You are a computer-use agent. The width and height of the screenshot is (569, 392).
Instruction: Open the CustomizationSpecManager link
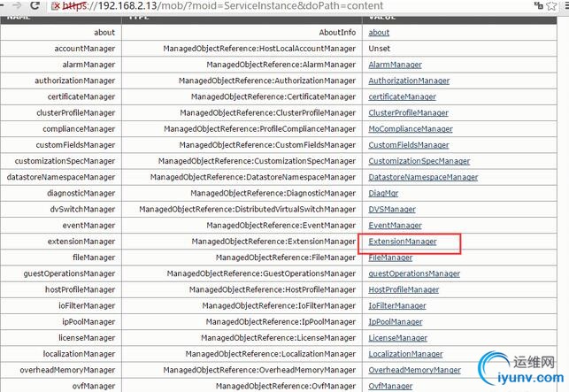(419, 161)
